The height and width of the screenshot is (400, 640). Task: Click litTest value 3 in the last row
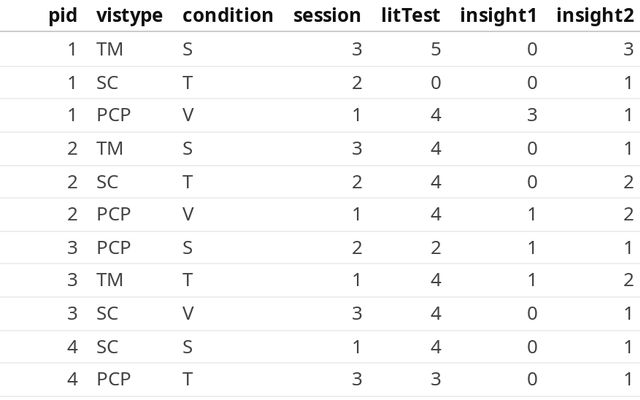(435, 379)
